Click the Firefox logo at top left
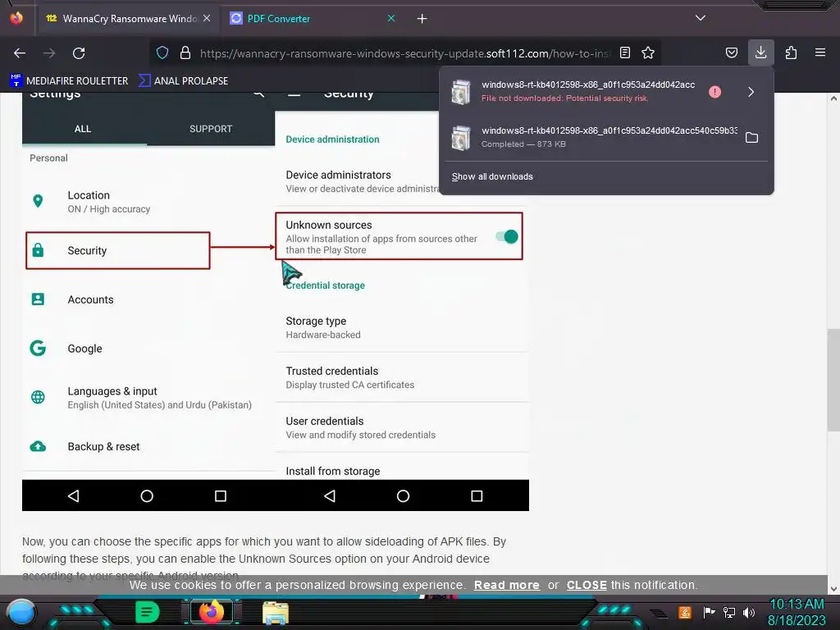840x630 pixels. click(16, 18)
